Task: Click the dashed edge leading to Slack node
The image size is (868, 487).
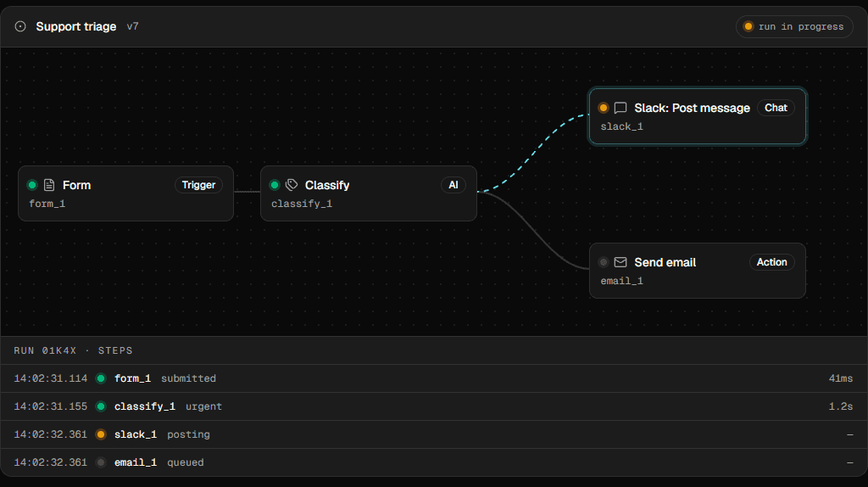Action: pyautogui.click(x=531, y=154)
